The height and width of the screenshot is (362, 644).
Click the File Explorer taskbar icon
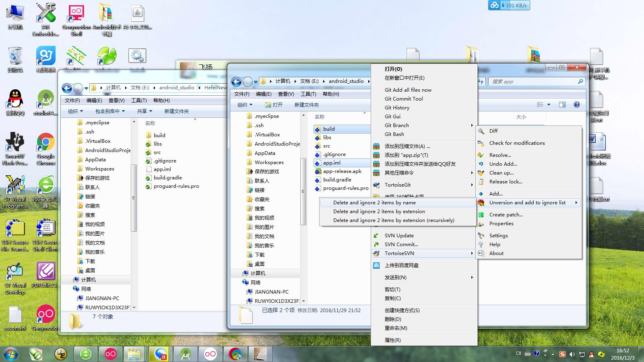(x=134, y=354)
